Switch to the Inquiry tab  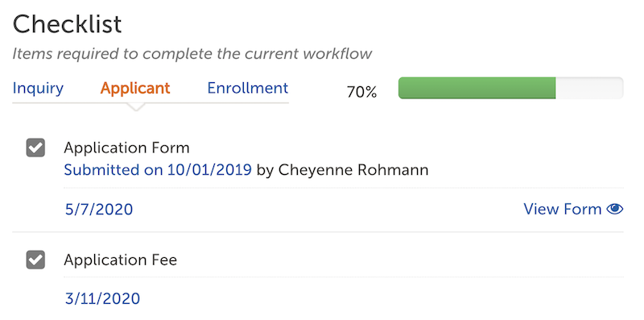point(38,88)
